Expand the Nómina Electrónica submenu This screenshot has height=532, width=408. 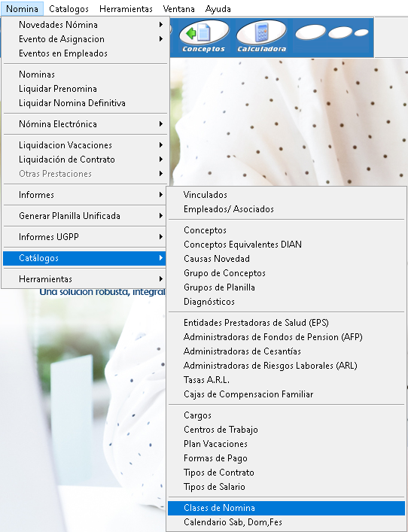85,124
